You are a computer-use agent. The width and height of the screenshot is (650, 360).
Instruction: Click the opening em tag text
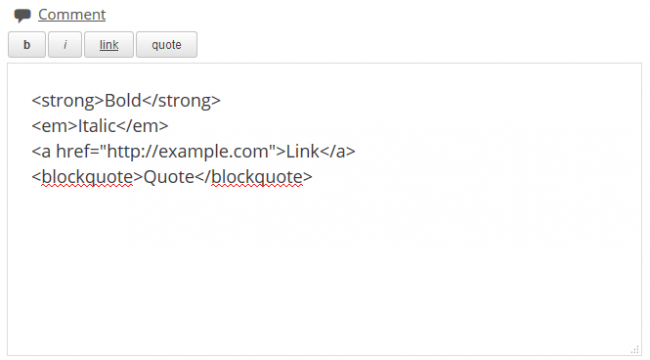coord(55,126)
